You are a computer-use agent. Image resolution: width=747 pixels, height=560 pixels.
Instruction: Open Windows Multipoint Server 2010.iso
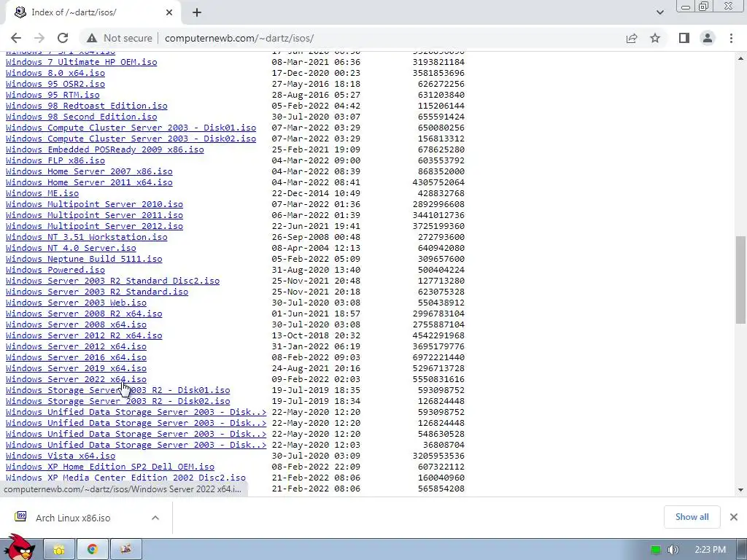click(x=94, y=204)
